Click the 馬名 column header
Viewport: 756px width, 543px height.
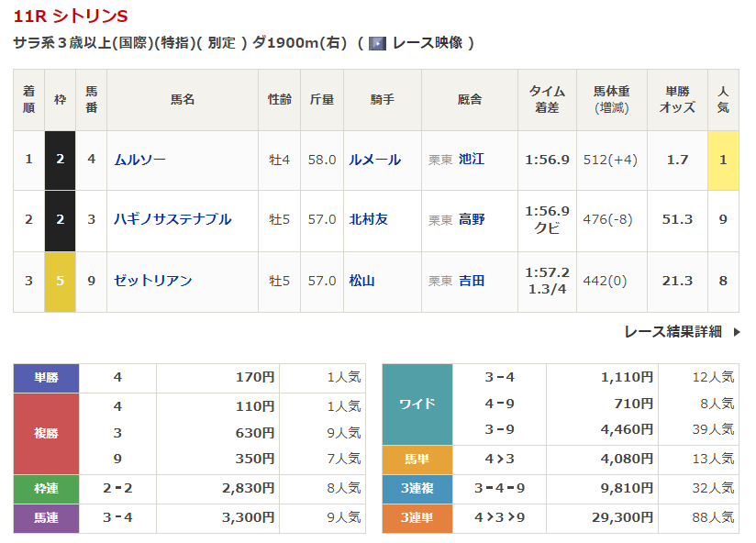[183, 99]
